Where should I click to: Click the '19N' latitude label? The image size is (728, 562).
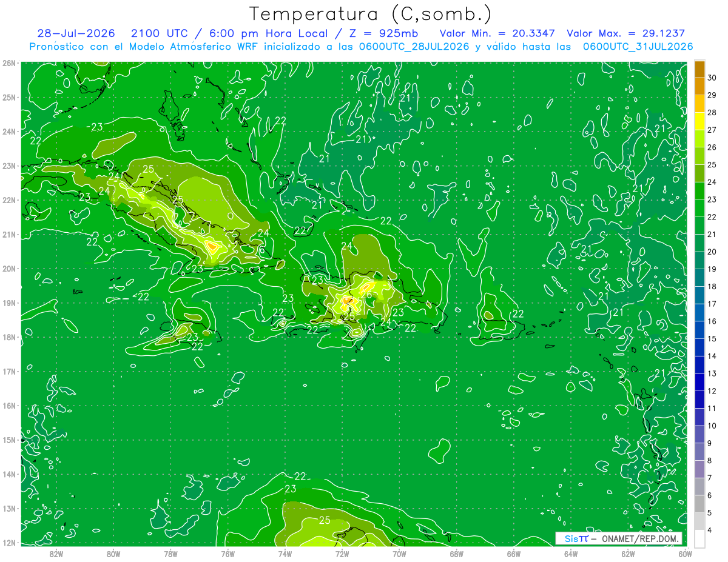[9, 303]
